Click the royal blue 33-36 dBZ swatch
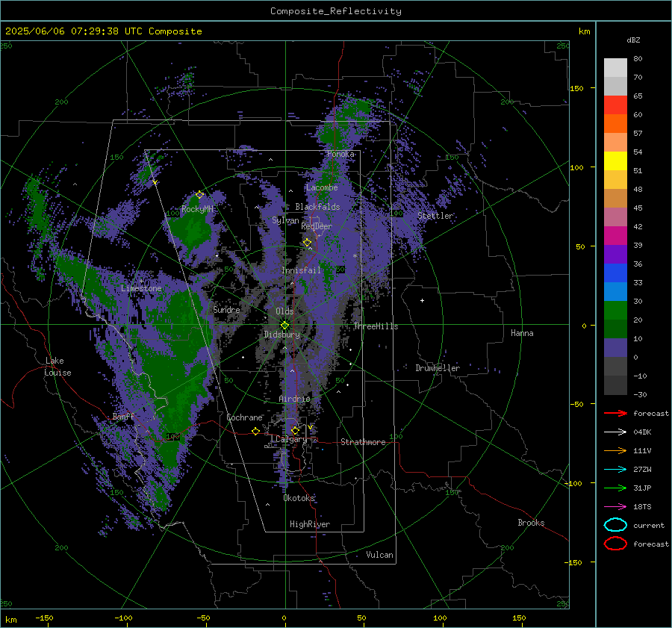 click(615, 273)
